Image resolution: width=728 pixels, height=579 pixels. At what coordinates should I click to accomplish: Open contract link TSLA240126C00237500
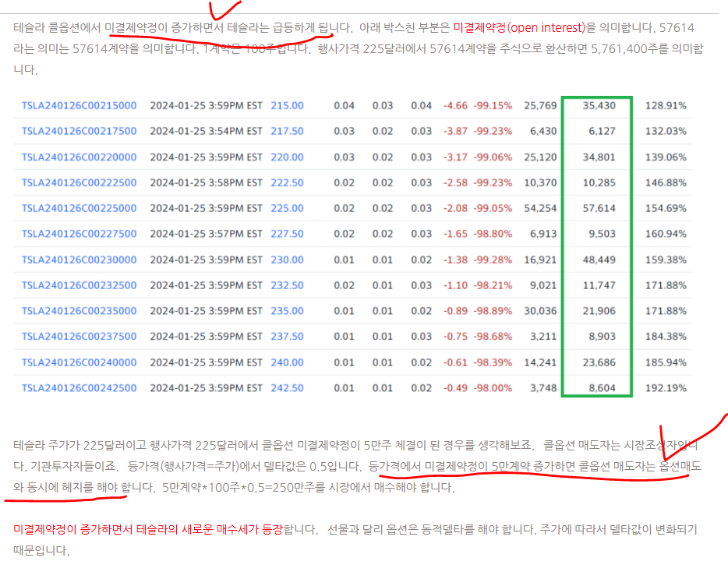(80, 337)
